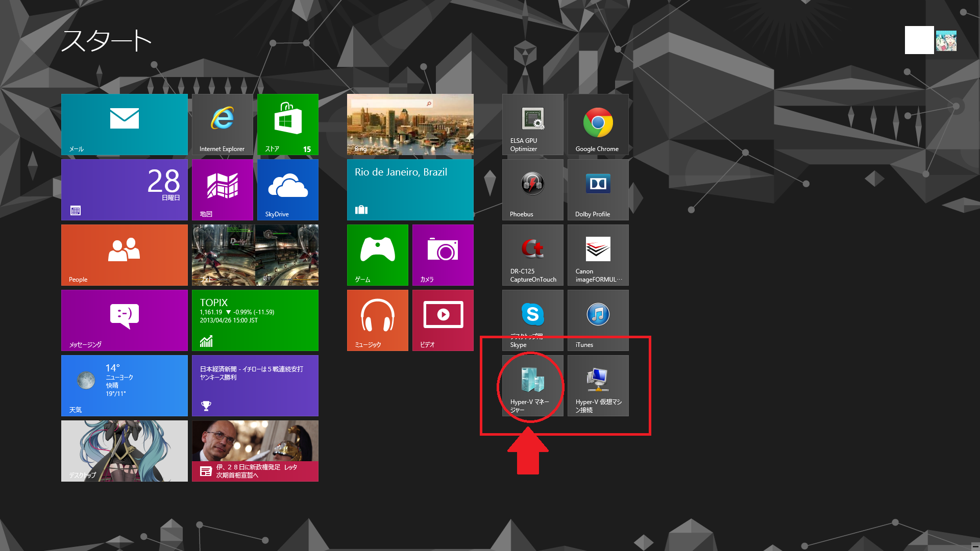980x551 pixels.
Task: Open the TOPIX finance tile
Action: click(255, 320)
